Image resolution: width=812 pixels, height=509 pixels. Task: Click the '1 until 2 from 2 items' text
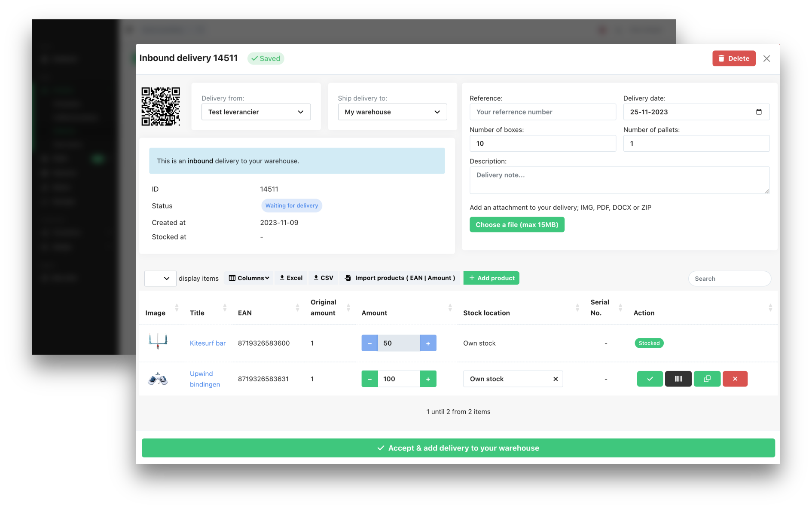458,411
